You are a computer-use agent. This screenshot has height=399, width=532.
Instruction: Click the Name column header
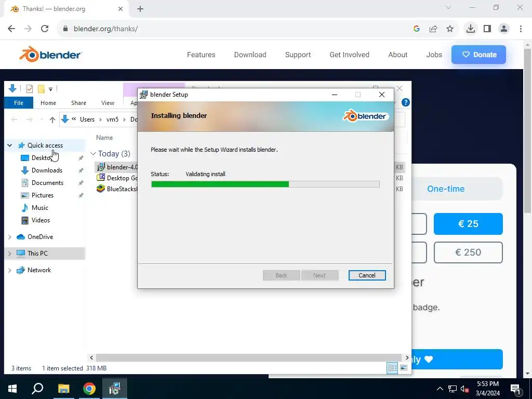tap(104, 137)
